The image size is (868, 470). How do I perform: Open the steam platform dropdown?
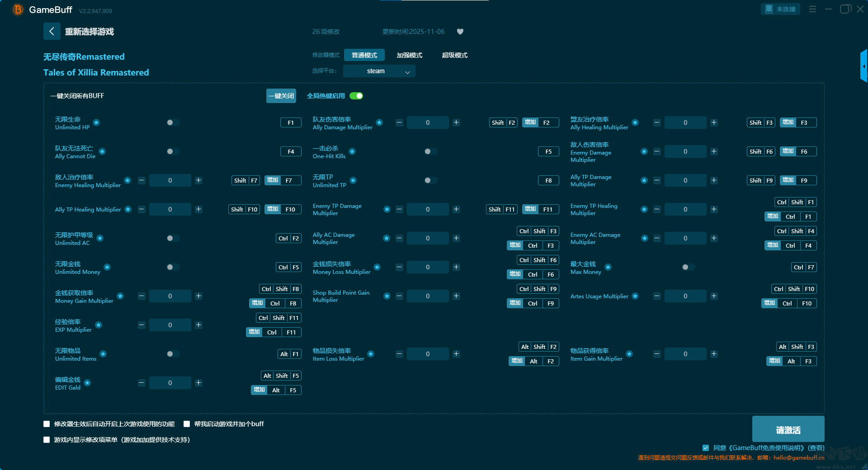coord(379,71)
